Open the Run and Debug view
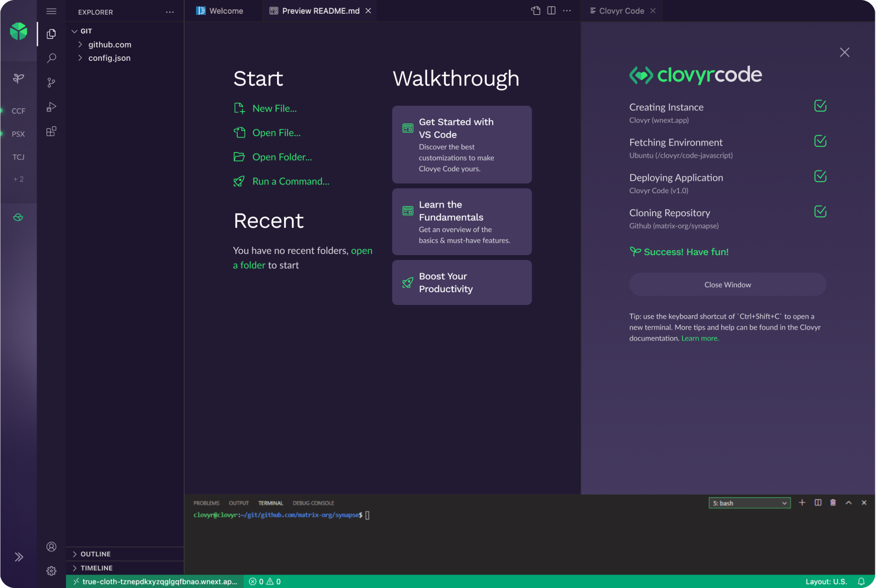This screenshot has height=588, width=876. click(51, 107)
